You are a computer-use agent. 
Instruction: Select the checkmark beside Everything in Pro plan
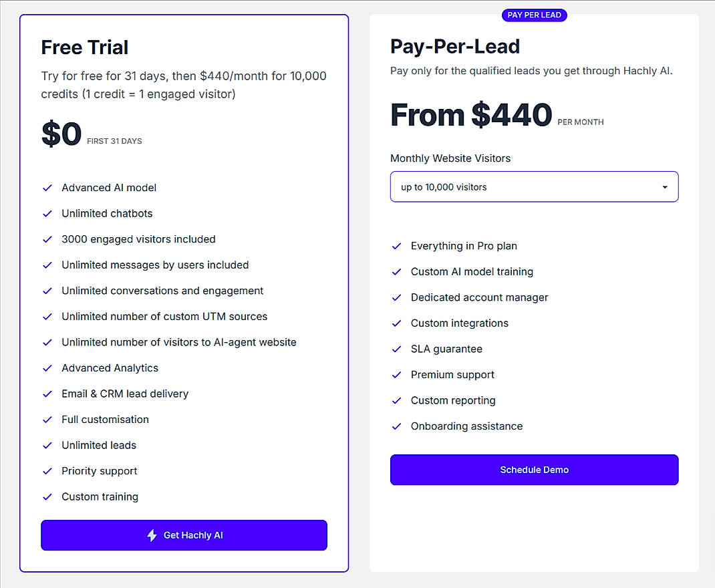coord(397,246)
